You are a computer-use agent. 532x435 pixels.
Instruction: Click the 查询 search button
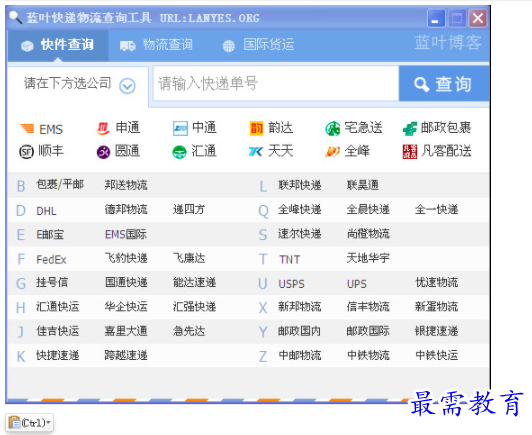point(444,84)
